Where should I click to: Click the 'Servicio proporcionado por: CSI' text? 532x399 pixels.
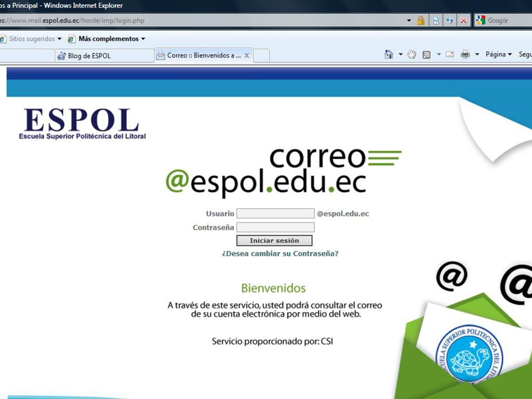tap(272, 341)
